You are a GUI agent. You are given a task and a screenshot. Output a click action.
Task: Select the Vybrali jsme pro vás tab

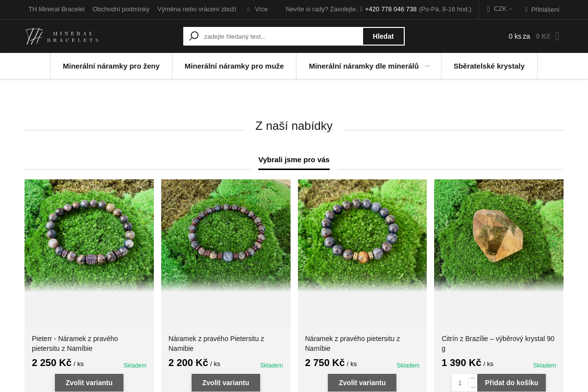294,160
